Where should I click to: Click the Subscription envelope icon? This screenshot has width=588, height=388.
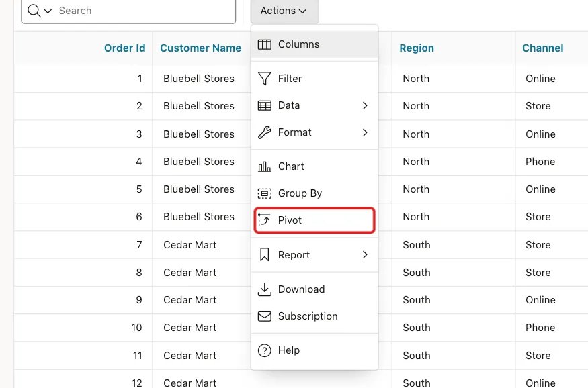point(264,316)
